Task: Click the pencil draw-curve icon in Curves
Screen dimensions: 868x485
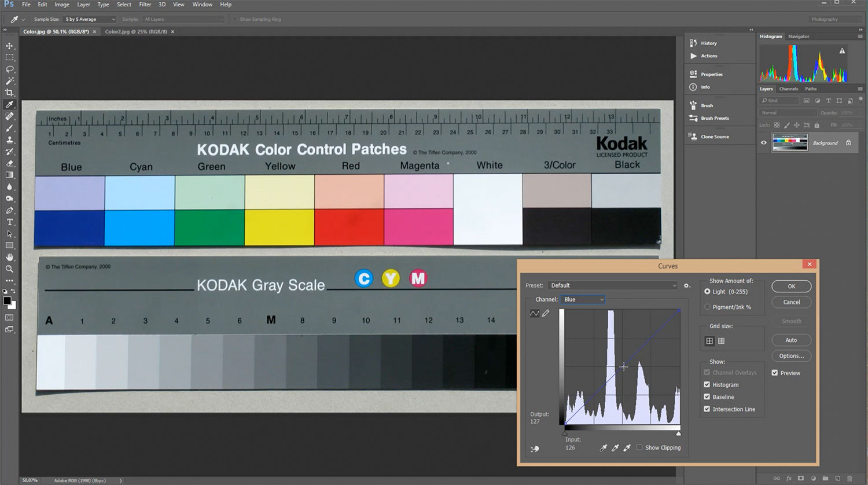Action: point(546,313)
